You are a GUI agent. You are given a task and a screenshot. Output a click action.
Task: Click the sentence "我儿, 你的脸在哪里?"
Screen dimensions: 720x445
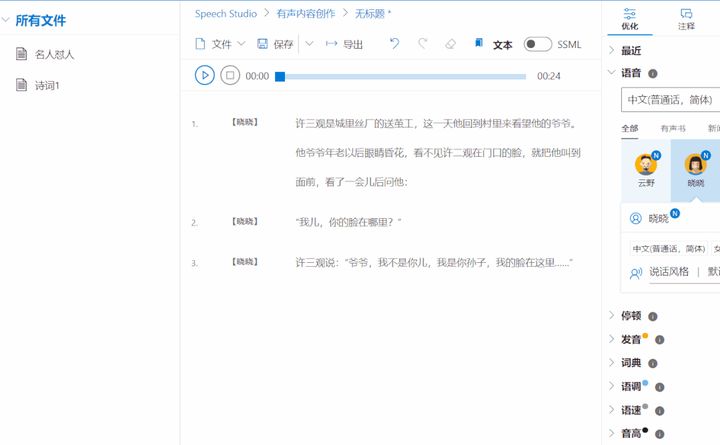348,222
